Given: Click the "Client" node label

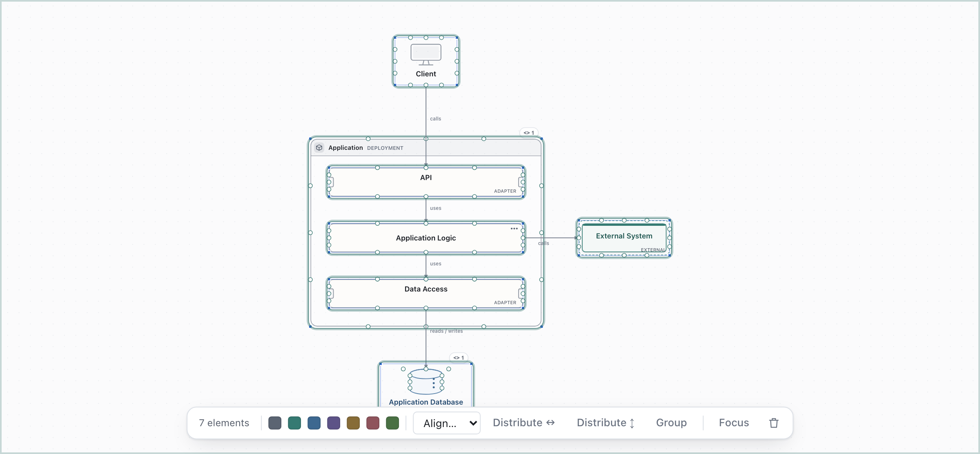Looking at the screenshot, I should (x=426, y=74).
